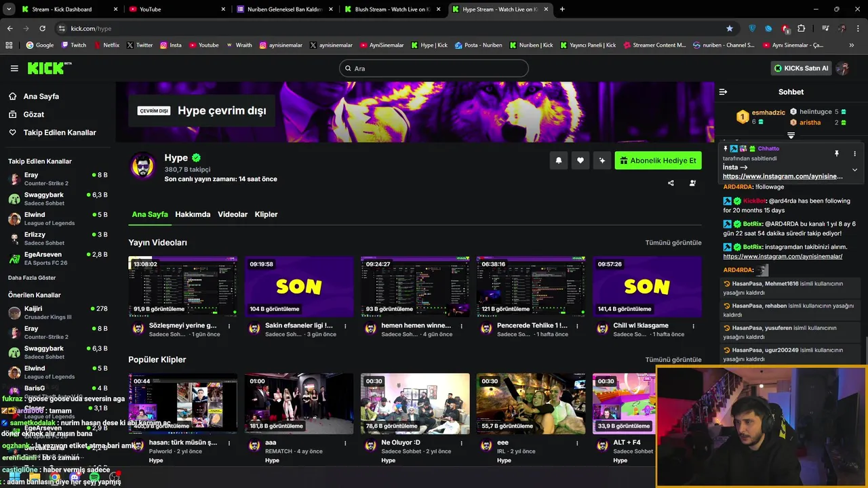Open the Pencerede Tehlike 1 video thumbnail
The image size is (868, 488).
[x=531, y=287]
